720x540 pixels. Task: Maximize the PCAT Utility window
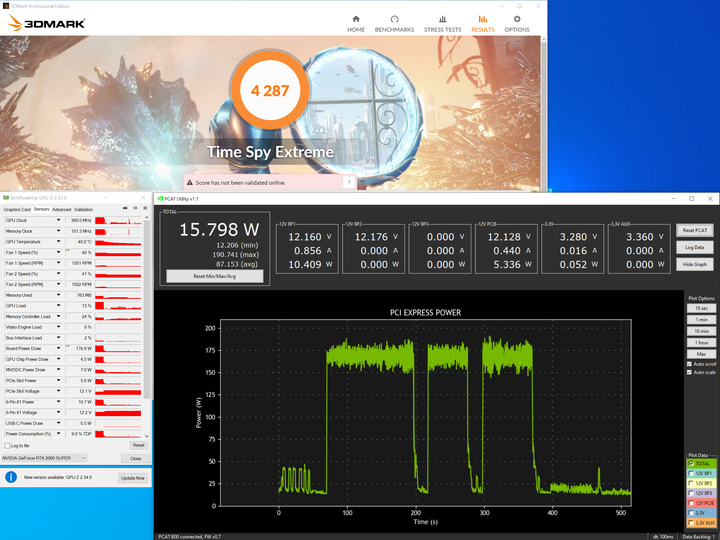[x=692, y=199]
